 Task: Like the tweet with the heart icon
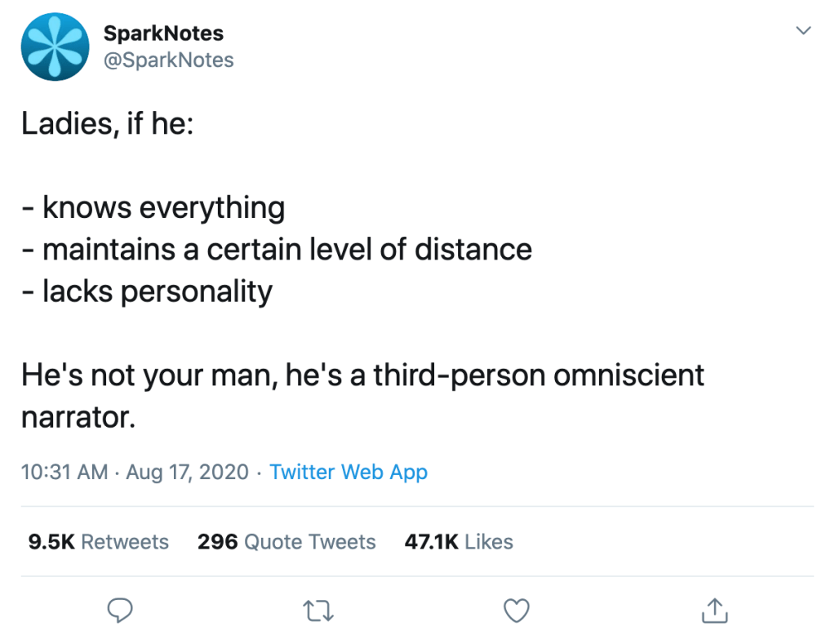tap(516, 609)
